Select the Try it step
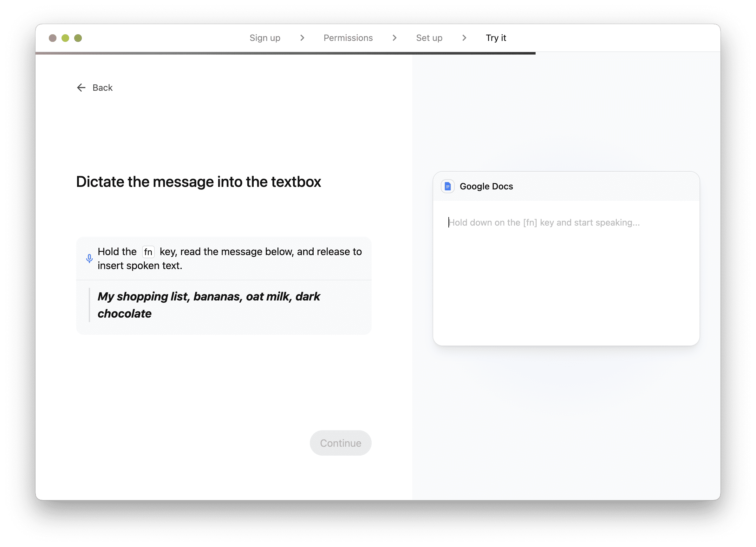The width and height of the screenshot is (756, 547). 496,38
